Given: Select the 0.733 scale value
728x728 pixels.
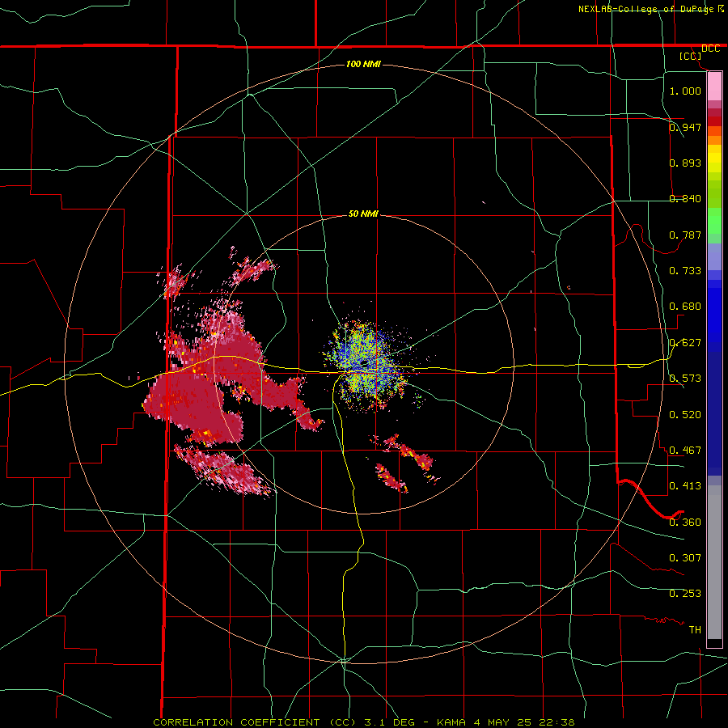Looking at the screenshot, I should 685,270.
